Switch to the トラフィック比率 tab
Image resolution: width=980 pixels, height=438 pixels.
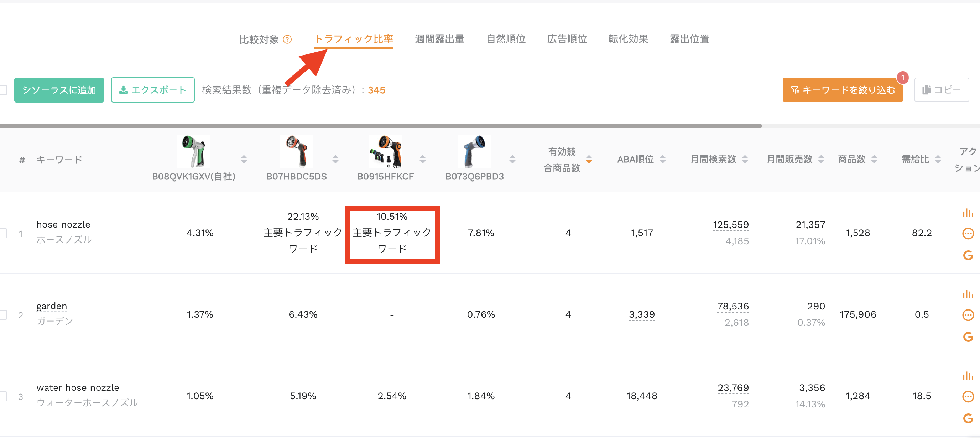[353, 39]
